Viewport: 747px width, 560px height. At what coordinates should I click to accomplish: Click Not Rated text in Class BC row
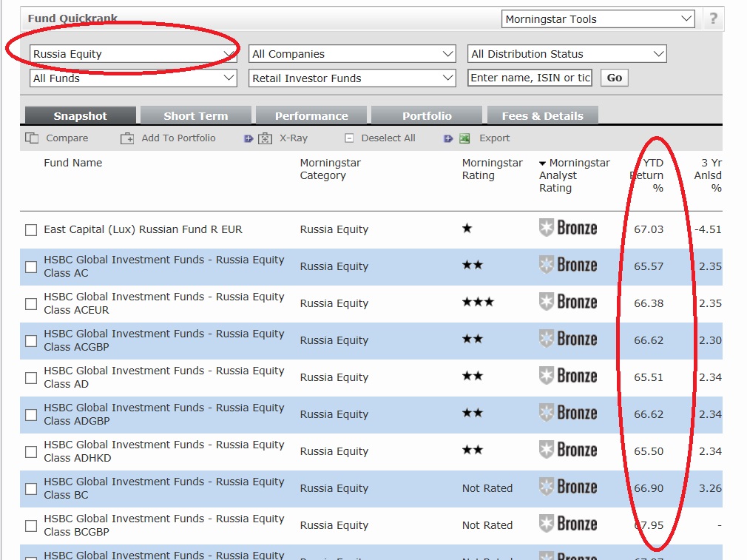coord(487,488)
